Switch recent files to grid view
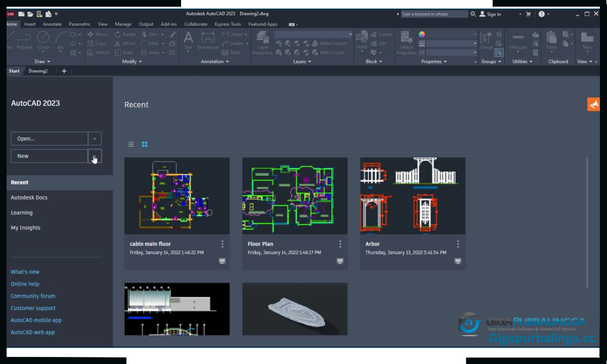Image resolution: width=607 pixels, height=364 pixels. coord(145,145)
